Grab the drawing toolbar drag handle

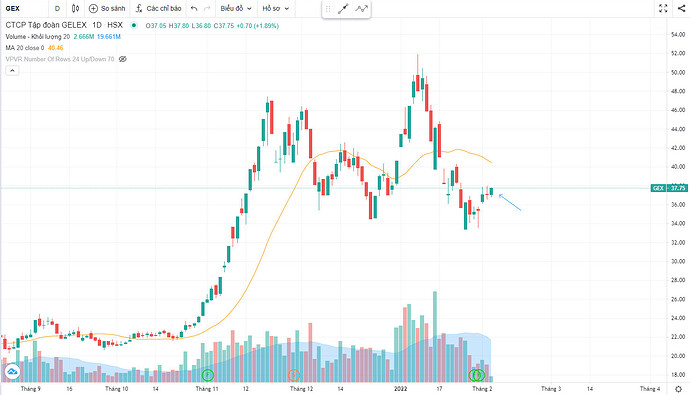click(328, 9)
